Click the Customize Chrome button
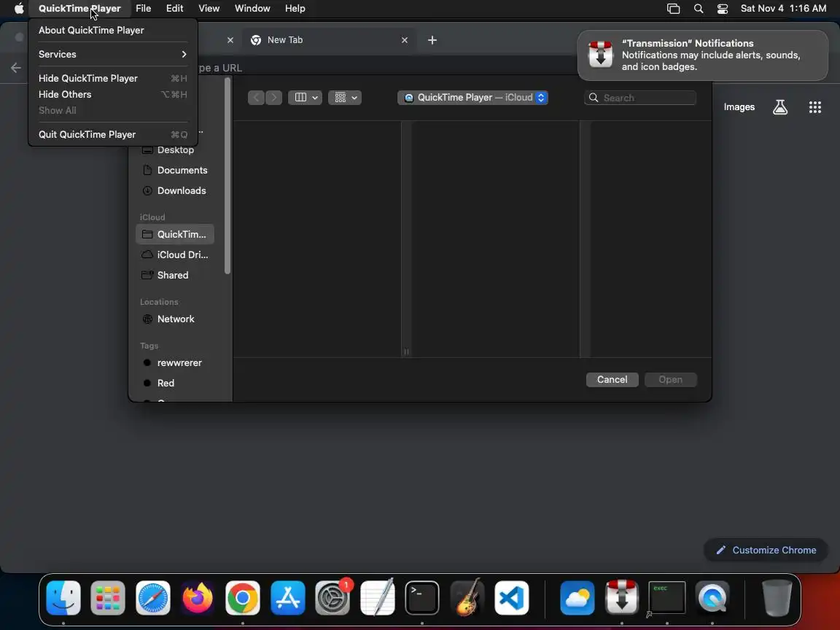Image resolution: width=840 pixels, height=630 pixels. [766, 551]
